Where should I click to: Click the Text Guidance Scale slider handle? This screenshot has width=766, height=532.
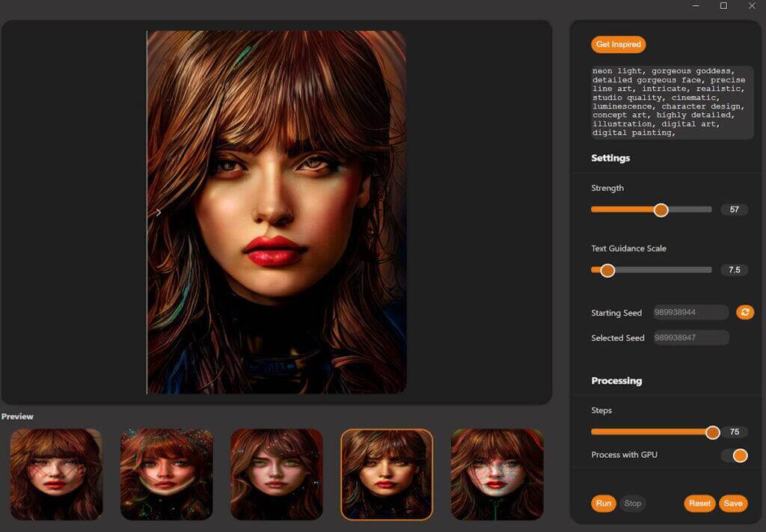[x=607, y=270]
